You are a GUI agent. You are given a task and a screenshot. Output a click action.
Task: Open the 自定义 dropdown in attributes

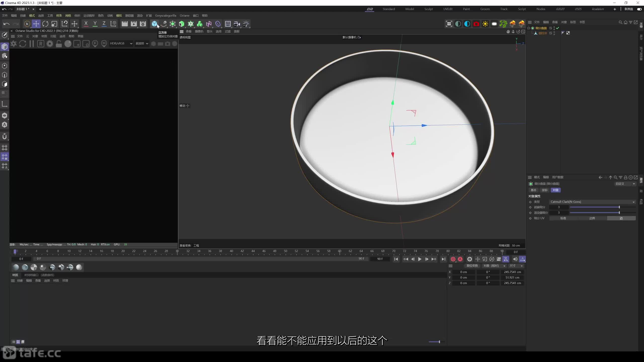(625, 184)
